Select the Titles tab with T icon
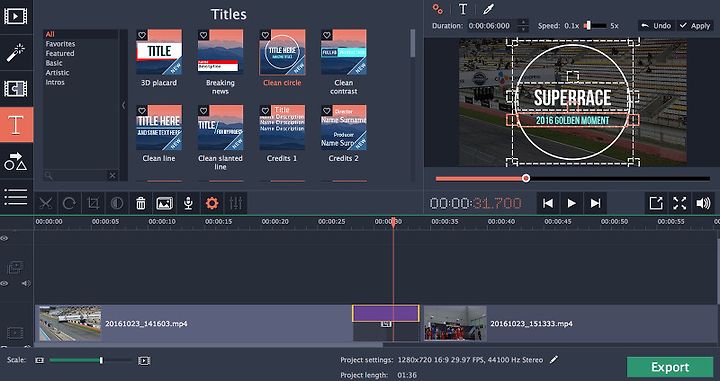 [x=16, y=125]
